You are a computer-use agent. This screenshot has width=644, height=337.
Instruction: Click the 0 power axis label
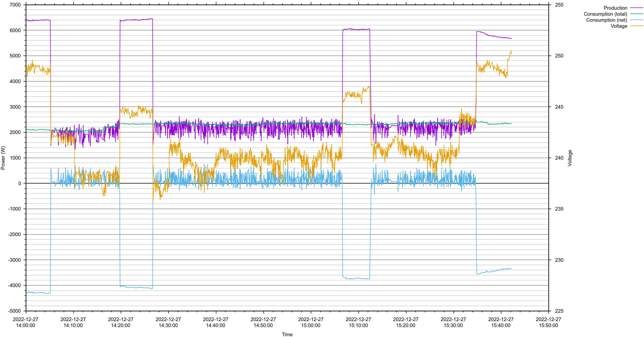20,183
